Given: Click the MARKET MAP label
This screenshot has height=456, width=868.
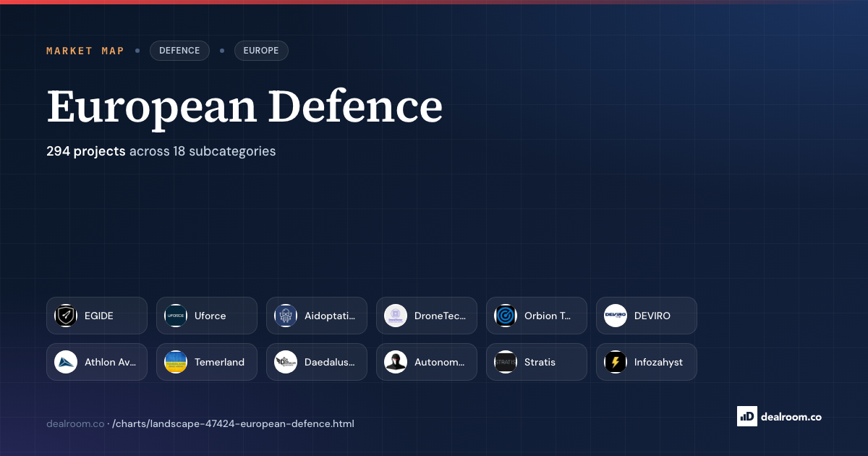Looking at the screenshot, I should [85, 51].
